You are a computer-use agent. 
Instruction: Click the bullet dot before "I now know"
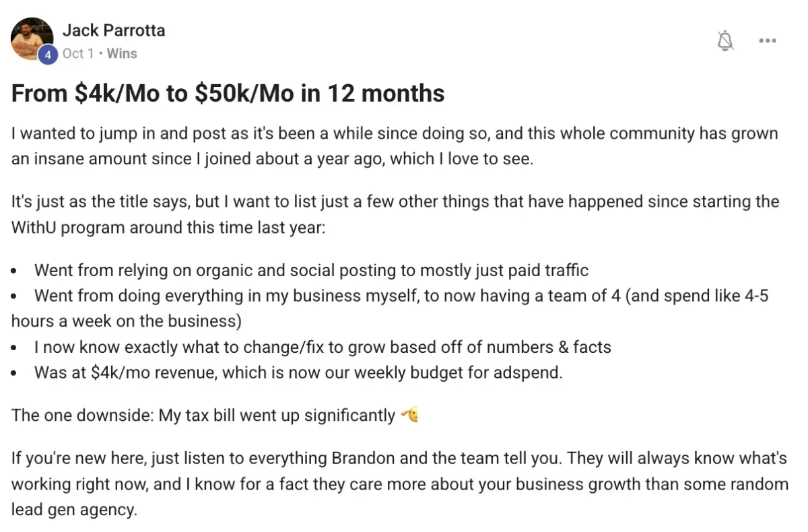point(15,348)
